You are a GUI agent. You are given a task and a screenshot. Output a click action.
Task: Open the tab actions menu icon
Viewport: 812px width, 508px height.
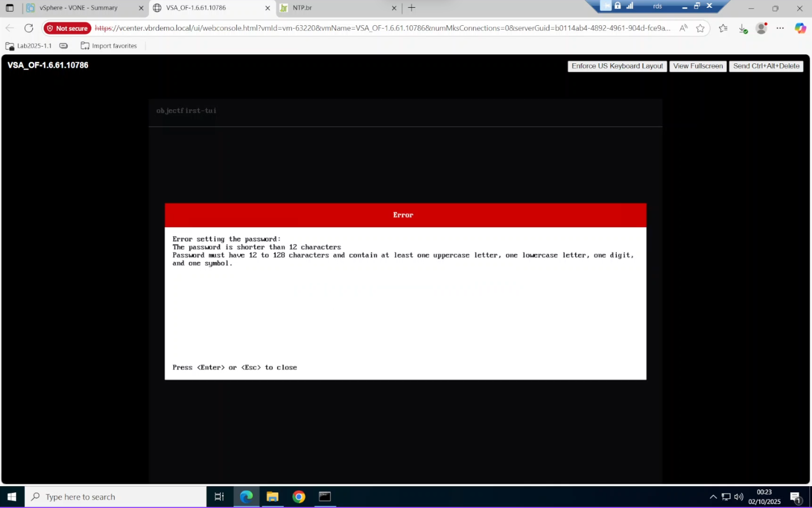[x=10, y=8]
